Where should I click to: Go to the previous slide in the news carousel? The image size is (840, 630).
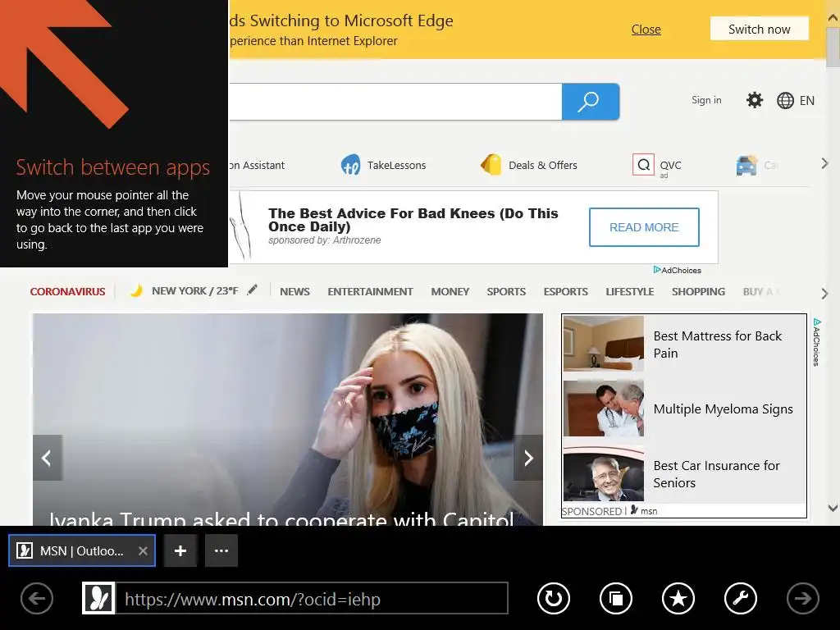tap(47, 458)
